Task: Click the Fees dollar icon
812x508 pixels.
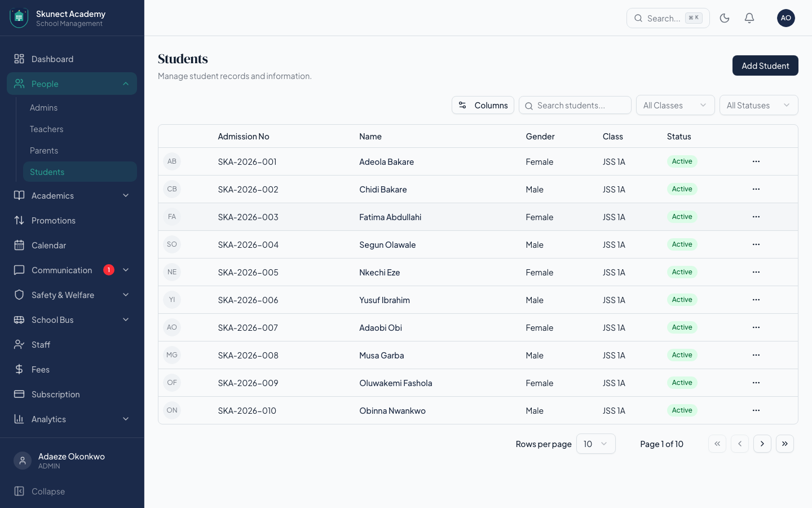Action: (x=19, y=369)
